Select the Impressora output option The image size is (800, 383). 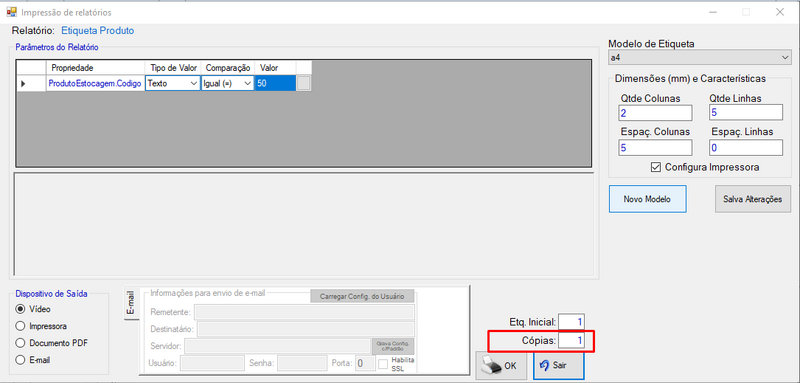(x=20, y=326)
